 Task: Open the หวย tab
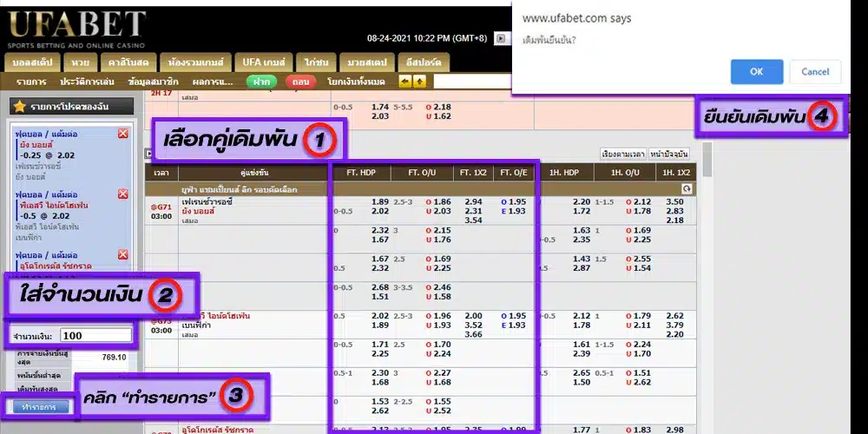point(80,62)
